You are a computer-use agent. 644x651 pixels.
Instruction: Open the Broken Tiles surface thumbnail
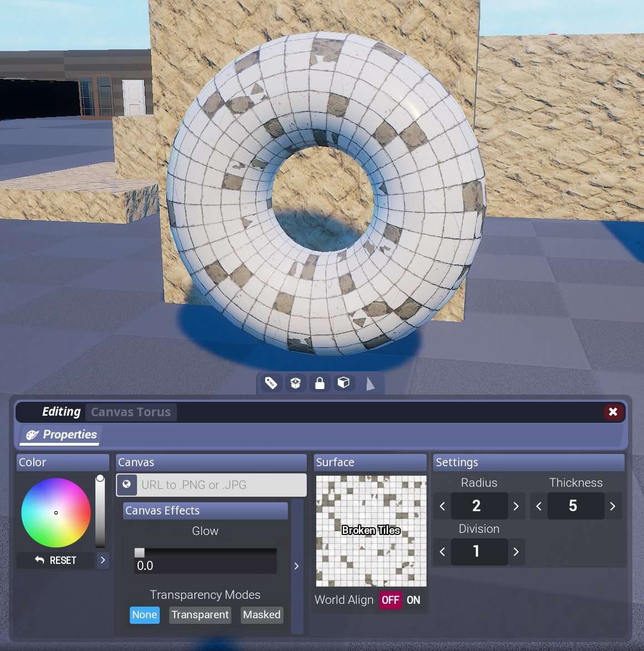pyautogui.click(x=371, y=531)
